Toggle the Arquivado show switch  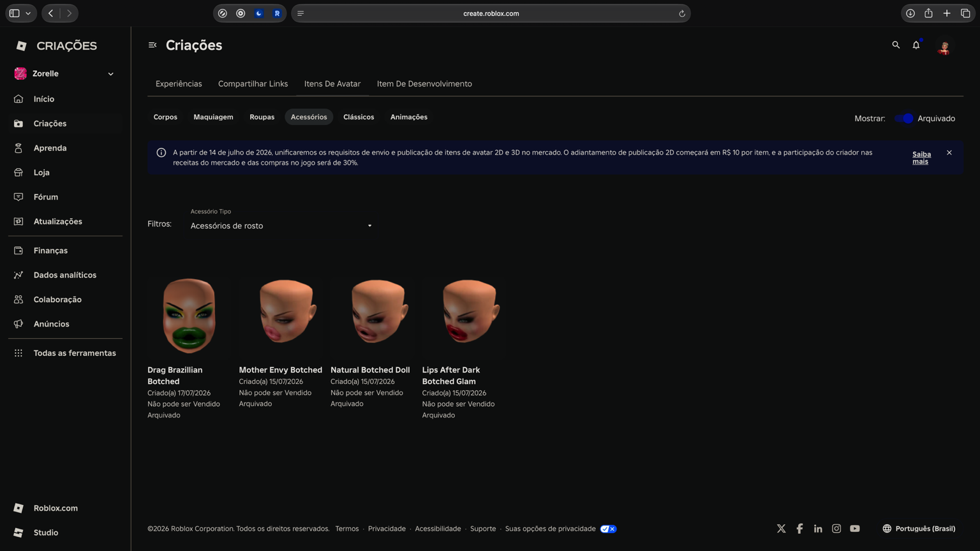tap(903, 119)
